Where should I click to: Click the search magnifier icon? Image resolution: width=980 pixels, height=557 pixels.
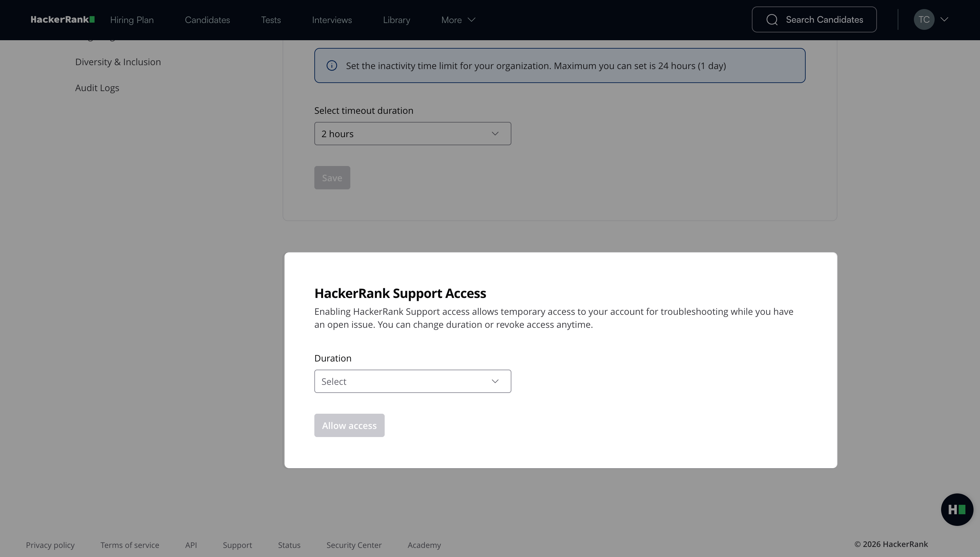772,19
